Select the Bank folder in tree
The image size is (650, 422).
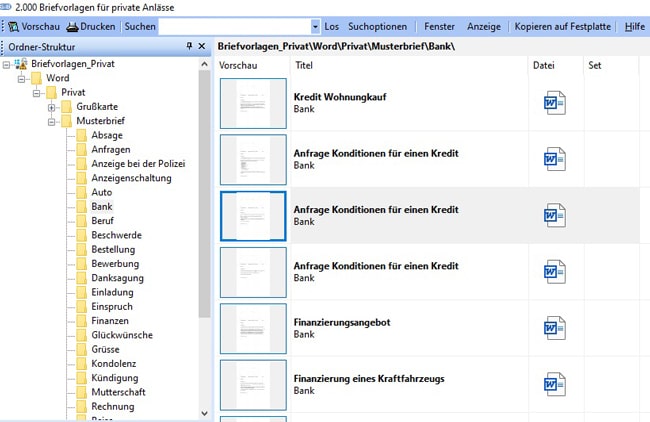pyautogui.click(x=101, y=206)
